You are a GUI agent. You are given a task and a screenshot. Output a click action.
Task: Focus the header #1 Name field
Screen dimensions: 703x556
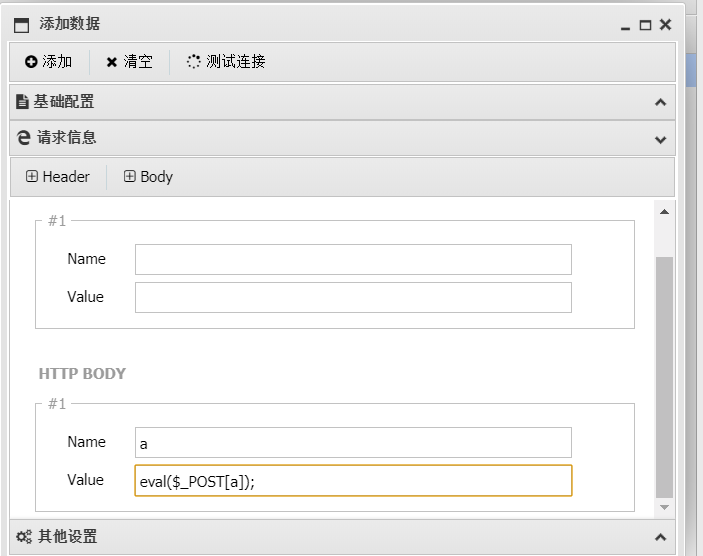pyautogui.click(x=353, y=259)
